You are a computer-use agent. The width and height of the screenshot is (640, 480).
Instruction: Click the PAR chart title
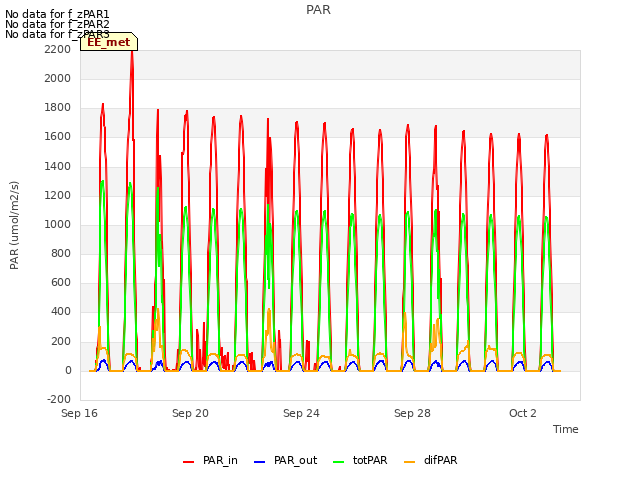tap(318, 10)
